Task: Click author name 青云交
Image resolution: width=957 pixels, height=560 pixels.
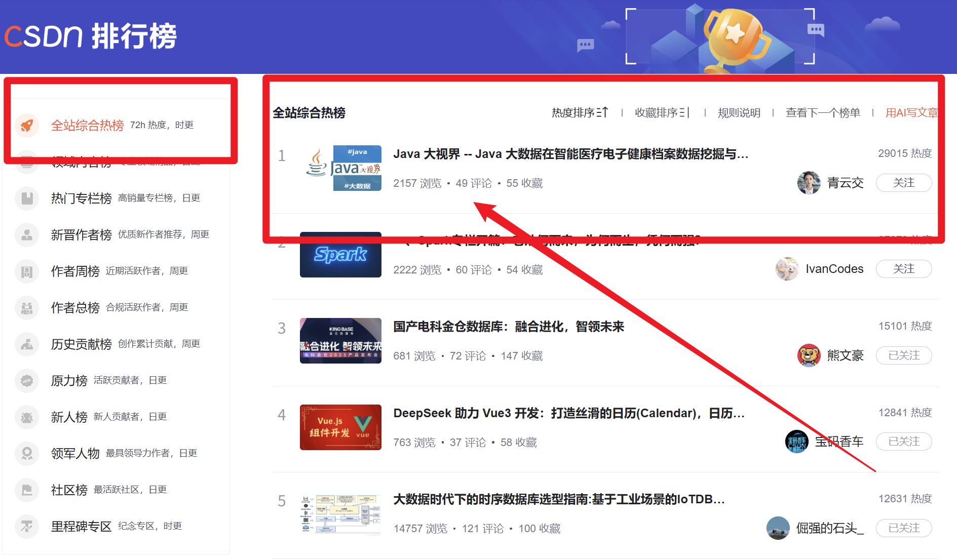Action: point(845,183)
